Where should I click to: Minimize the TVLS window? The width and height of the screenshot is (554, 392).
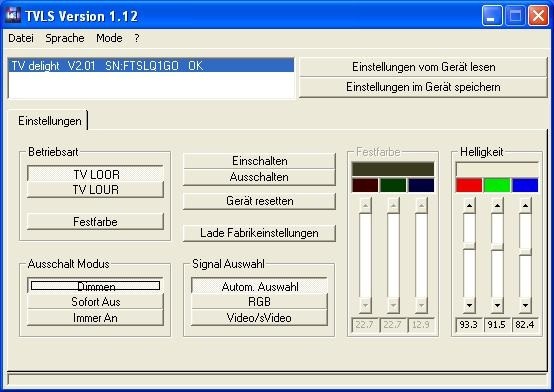point(491,16)
